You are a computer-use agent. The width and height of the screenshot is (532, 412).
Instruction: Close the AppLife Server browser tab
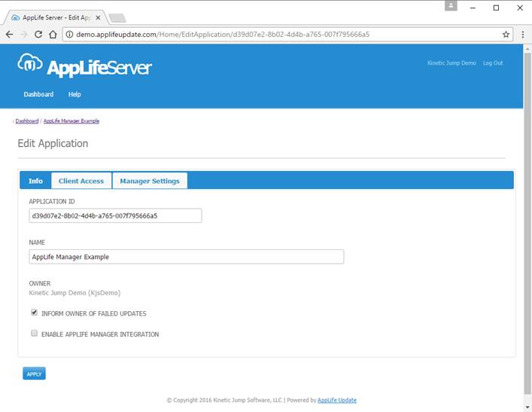[x=98, y=17]
